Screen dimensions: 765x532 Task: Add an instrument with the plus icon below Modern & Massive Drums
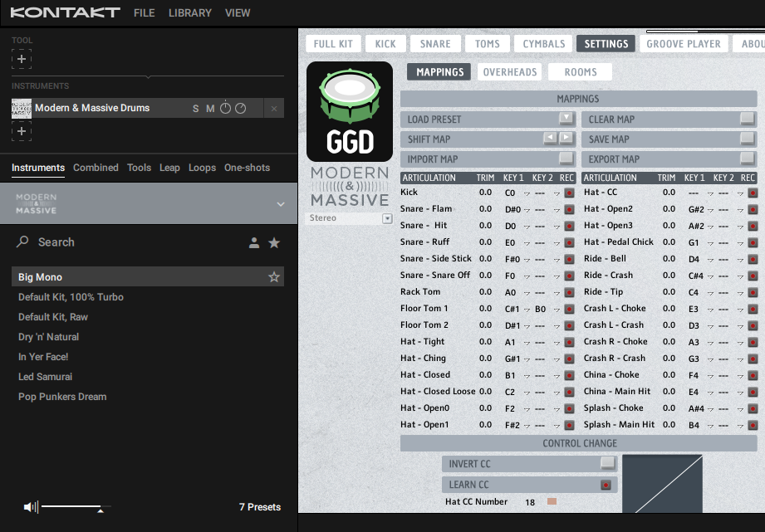click(22, 131)
